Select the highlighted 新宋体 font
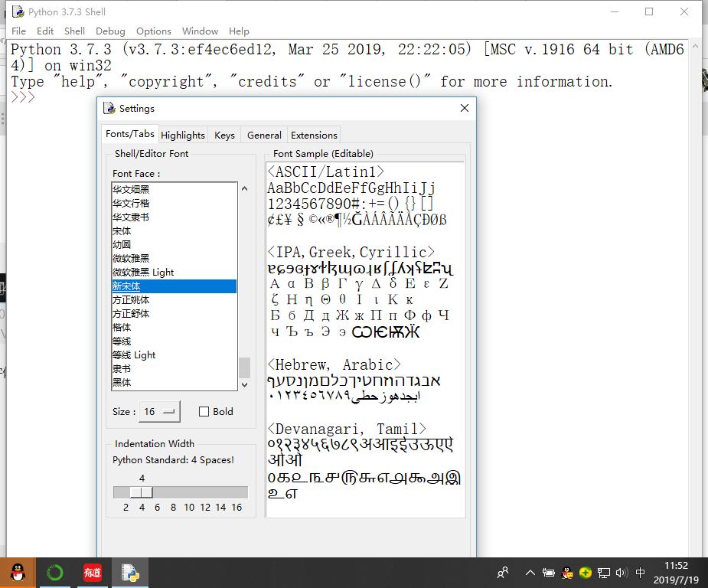 pyautogui.click(x=175, y=286)
